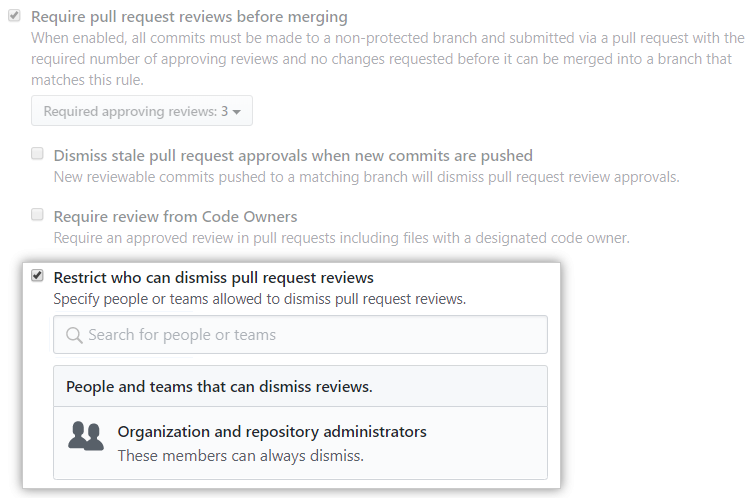Click the 'When enabled, all commits' description paragraph
The height and width of the screenshot is (498, 751).
pyautogui.click(x=387, y=59)
